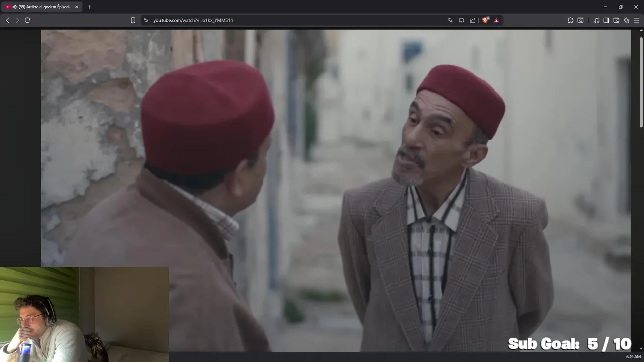This screenshot has height=362, width=644.
Task: Translate the page using the translate icon
Action: click(450, 20)
